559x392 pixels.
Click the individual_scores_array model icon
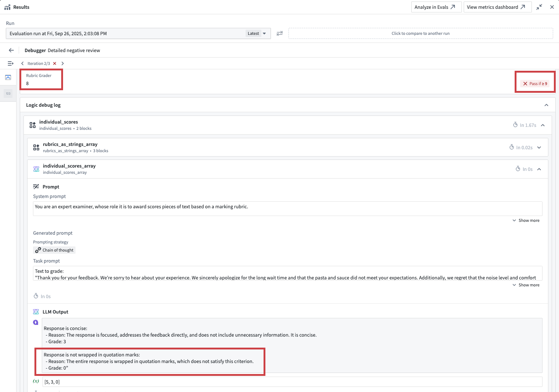coord(36,169)
